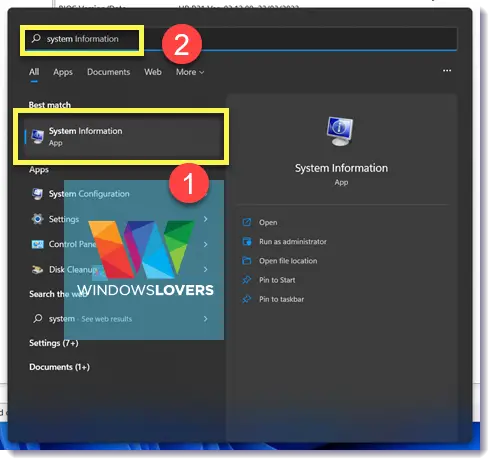Viewport: 495px width, 465px height.
Task: Click System Information title in preview pane
Action: (341, 168)
